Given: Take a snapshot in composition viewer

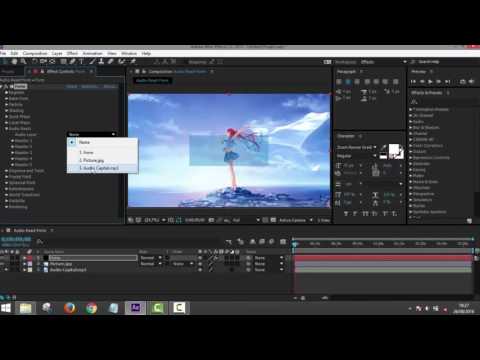Looking at the screenshot, I should click(211, 220).
